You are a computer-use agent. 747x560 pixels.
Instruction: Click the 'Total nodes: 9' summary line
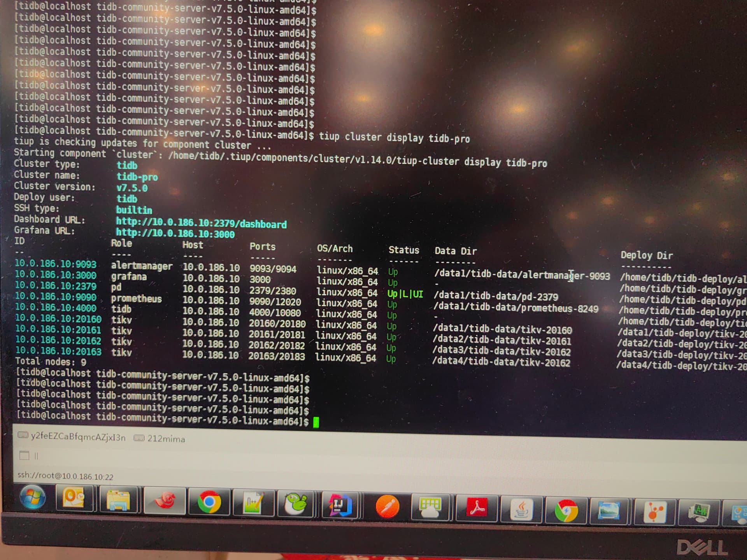tap(51, 362)
